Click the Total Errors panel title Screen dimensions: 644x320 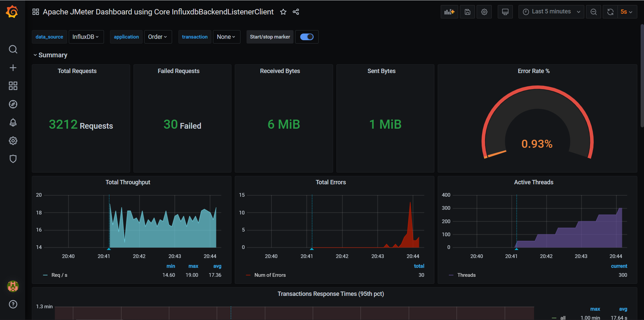pos(331,182)
